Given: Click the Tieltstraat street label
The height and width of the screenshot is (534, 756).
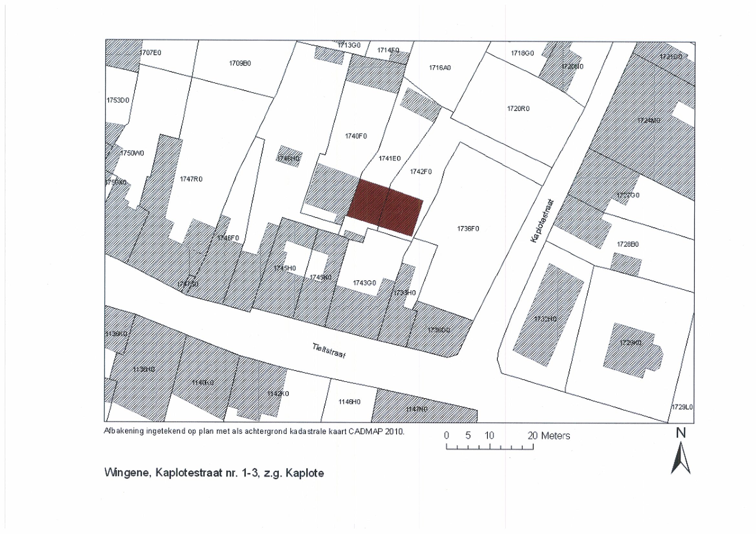Looking at the screenshot, I should point(329,351).
